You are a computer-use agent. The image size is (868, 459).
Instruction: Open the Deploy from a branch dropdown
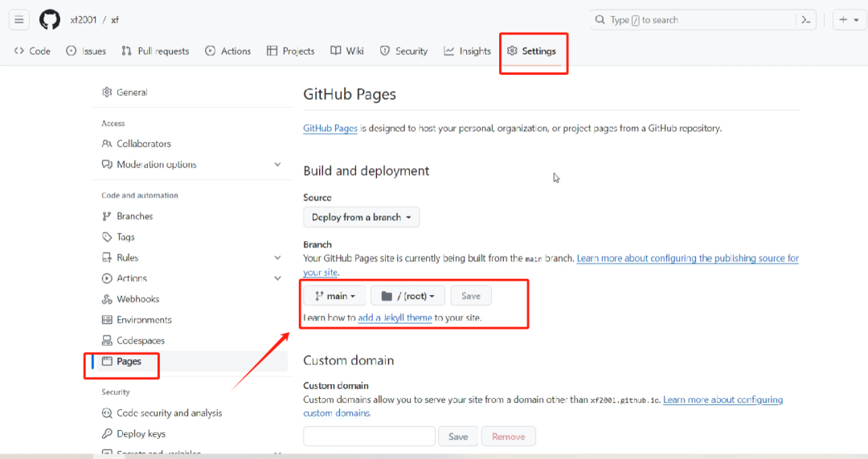point(362,217)
